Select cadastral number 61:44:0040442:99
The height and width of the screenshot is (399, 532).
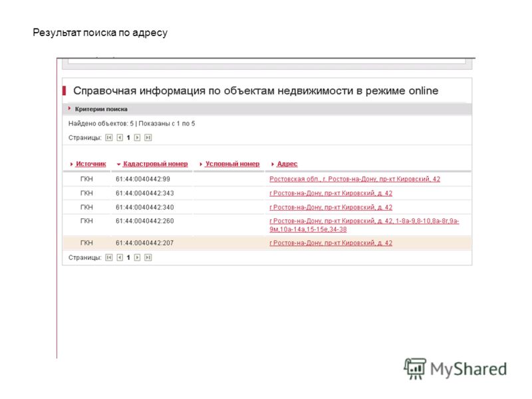click(143, 179)
